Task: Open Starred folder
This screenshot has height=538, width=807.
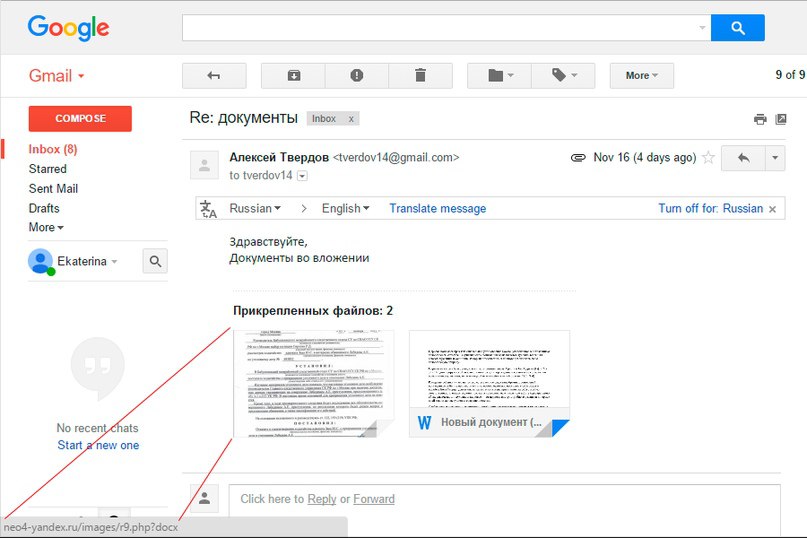Action: coord(48,169)
